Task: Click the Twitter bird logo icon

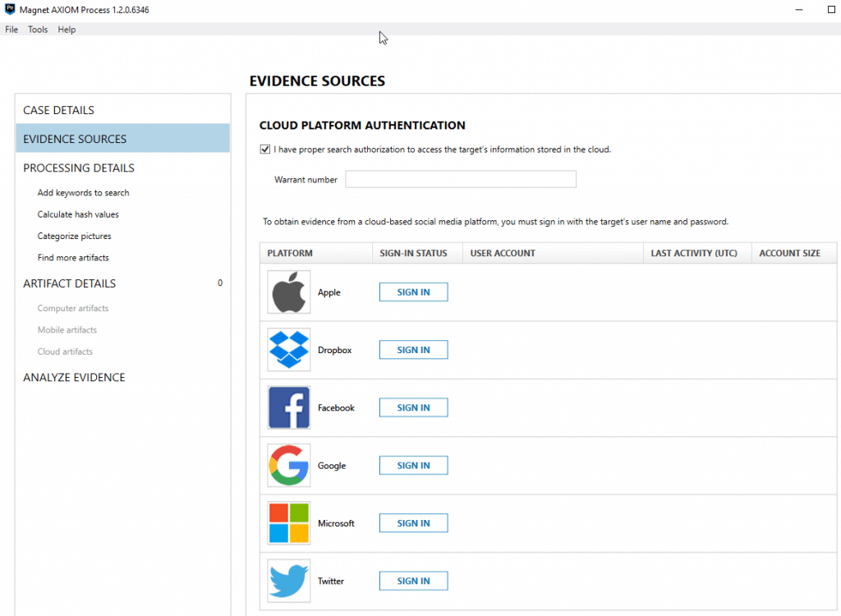Action: [288, 582]
